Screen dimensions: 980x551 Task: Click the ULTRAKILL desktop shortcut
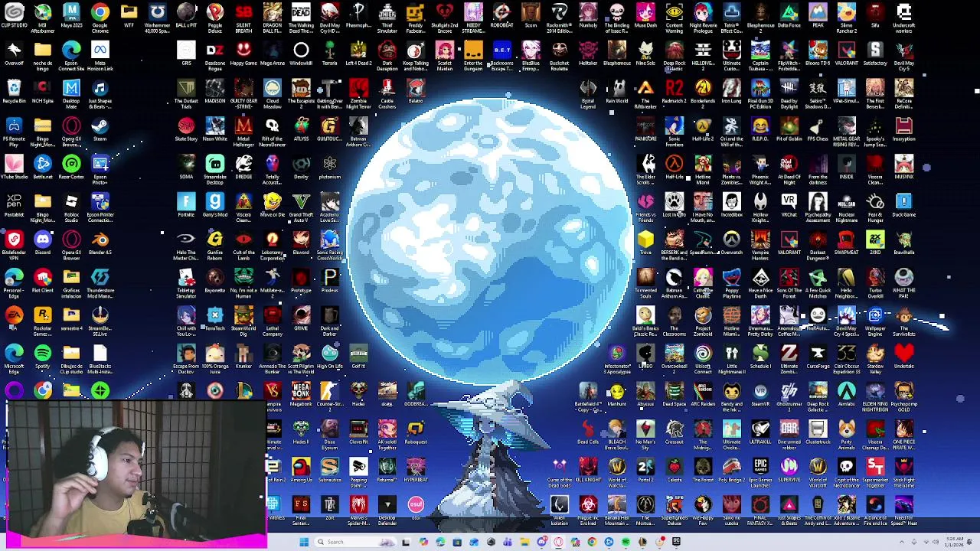click(x=760, y=434)
